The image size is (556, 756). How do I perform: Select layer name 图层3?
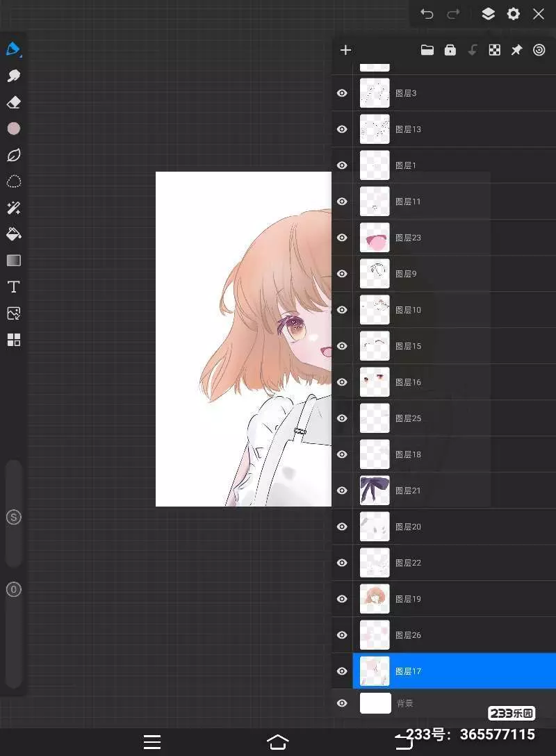point(406,93)
